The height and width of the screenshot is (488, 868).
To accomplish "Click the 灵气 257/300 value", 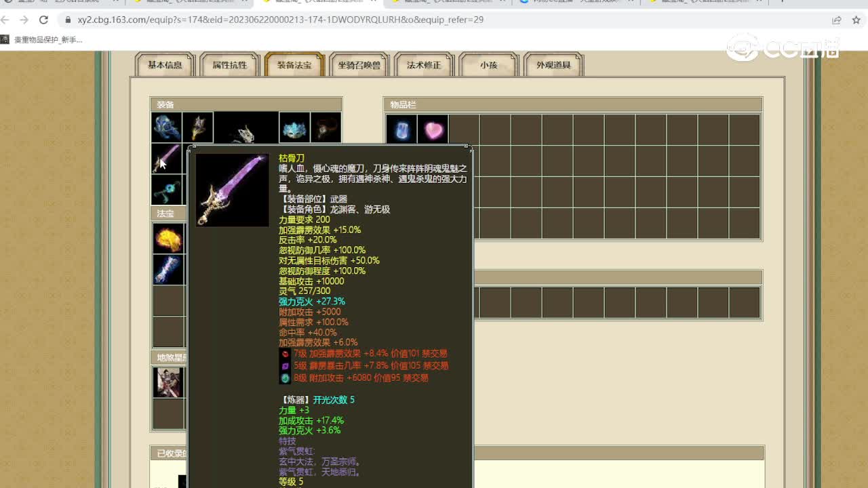I will coord(304,291).
